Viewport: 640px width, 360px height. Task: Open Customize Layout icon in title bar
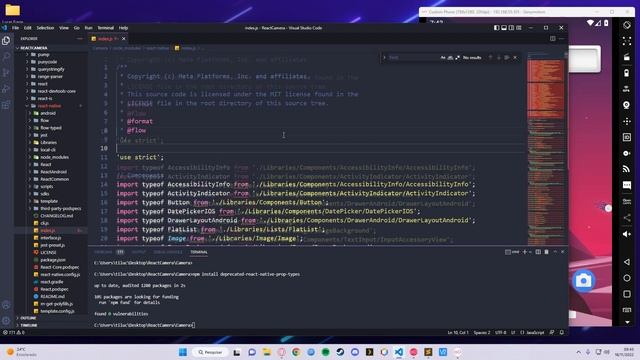pyautogui.click(x=519, y=28)
